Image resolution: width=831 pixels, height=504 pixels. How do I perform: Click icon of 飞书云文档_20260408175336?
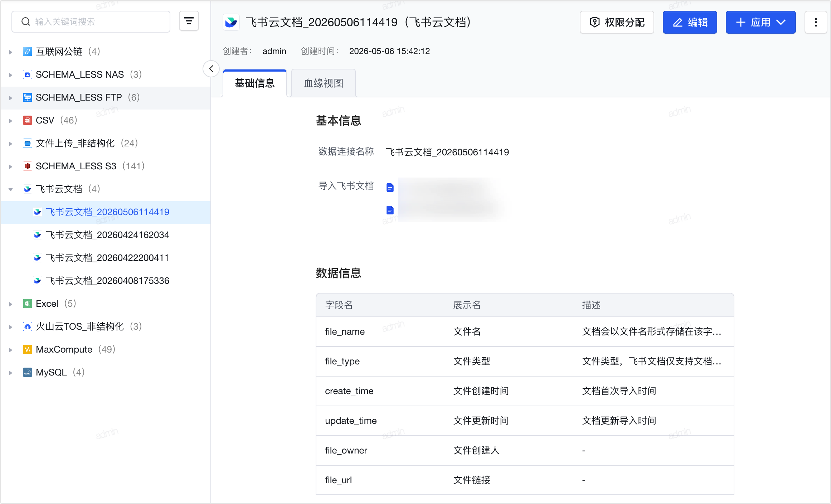[37, 281]
